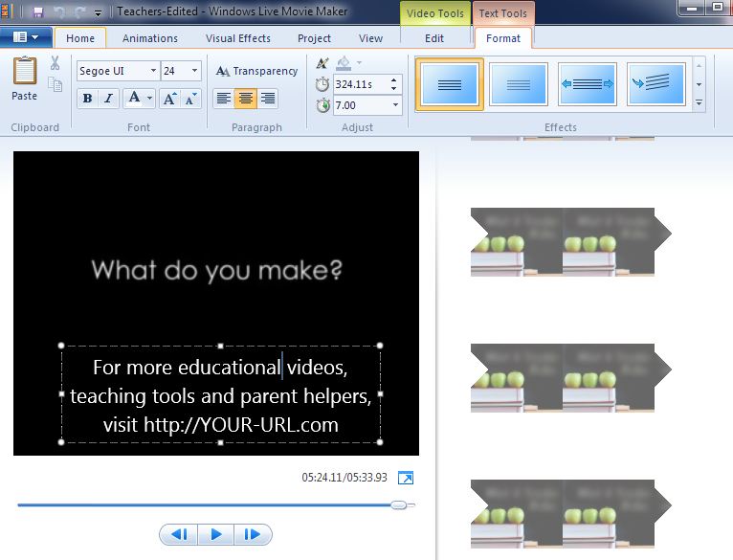
Task: Click the Edit Text icon in Adjust
Action: click(x=322, y=63)
